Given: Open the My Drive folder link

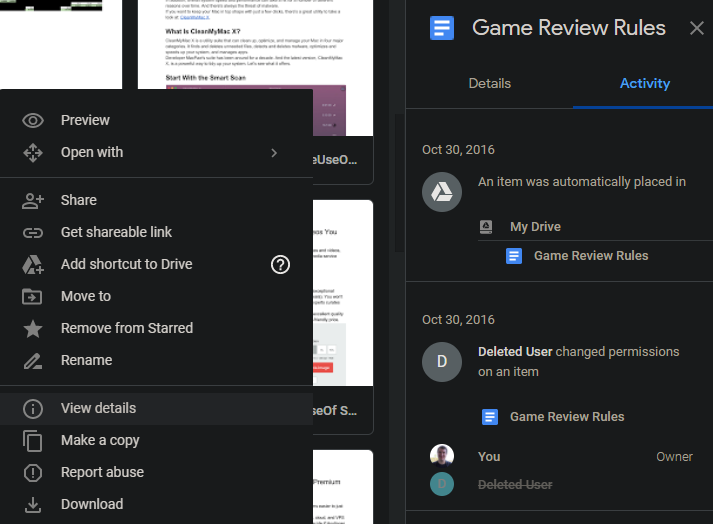Looking at the screenshot, I should click(x=535, y=227).
